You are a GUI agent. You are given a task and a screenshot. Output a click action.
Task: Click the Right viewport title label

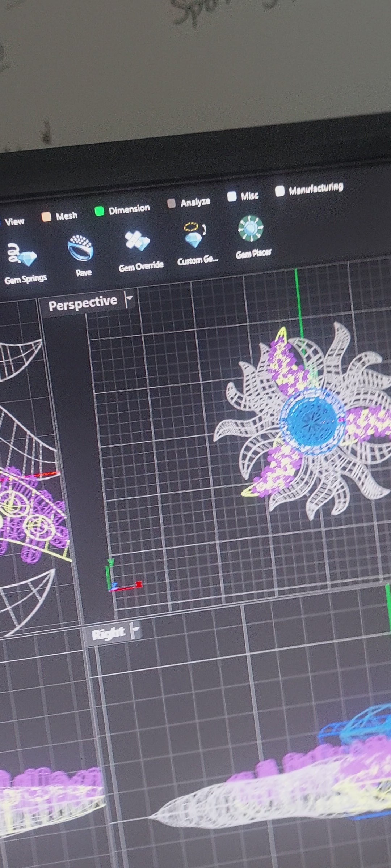click(108, 633)
